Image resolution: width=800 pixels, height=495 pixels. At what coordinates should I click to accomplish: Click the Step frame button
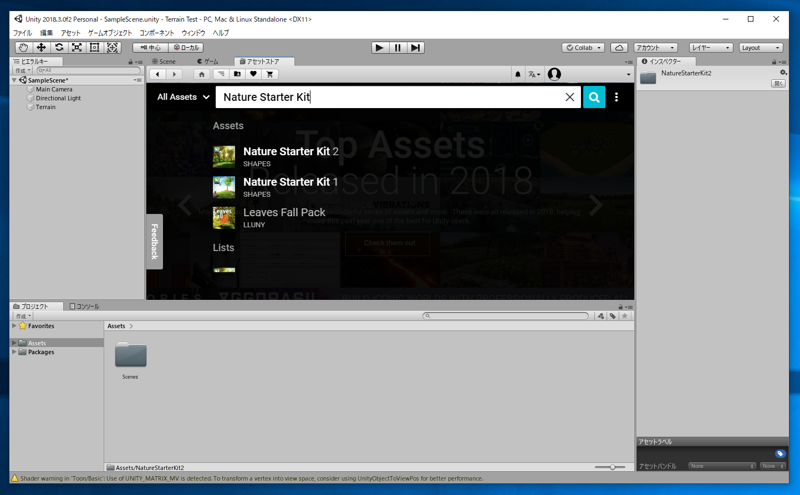click(415, 47)
